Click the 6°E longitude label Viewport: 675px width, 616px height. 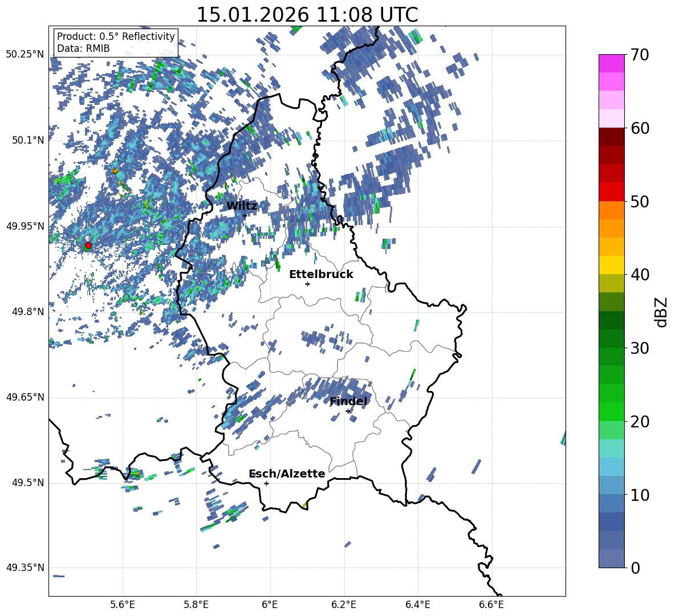(270, 605)
